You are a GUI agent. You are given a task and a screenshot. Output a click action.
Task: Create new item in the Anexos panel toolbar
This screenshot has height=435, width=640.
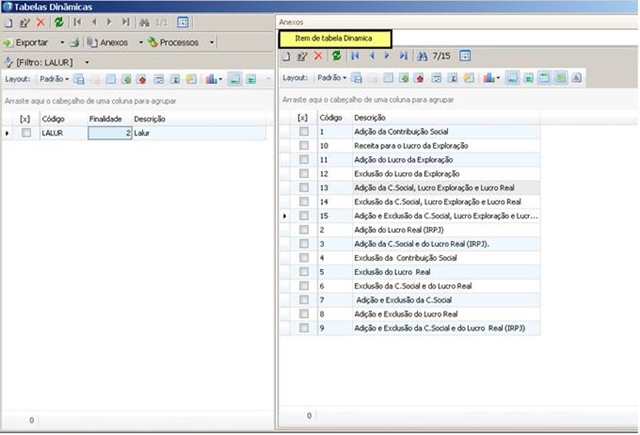(x=286, y=56)
